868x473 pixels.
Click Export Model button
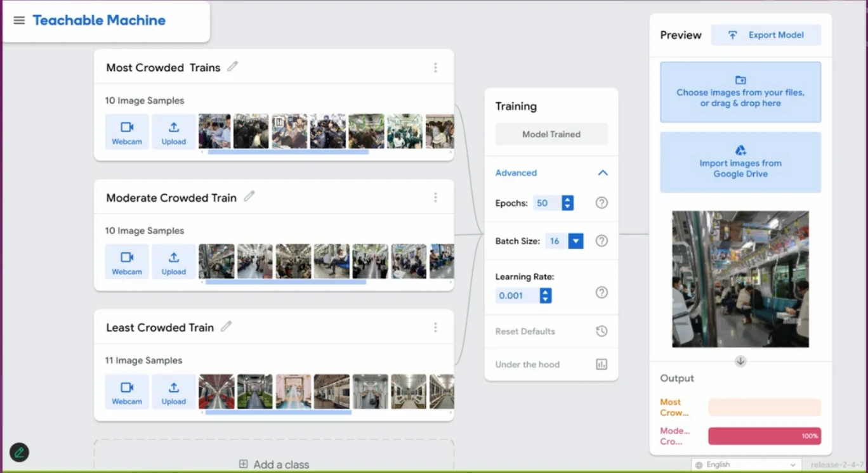pos(766,35)
